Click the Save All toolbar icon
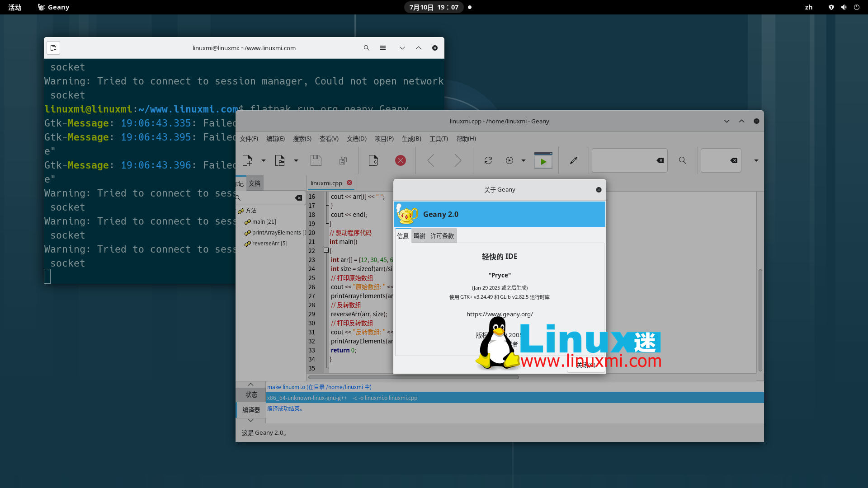This screenshot has height=488, width=868. pos(343,160)
